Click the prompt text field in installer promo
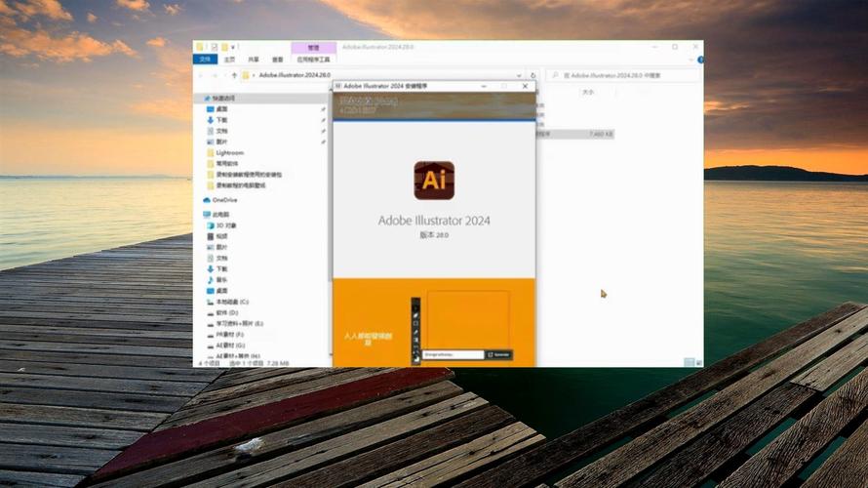The image size is (868, 488). [x=454, y=354]
